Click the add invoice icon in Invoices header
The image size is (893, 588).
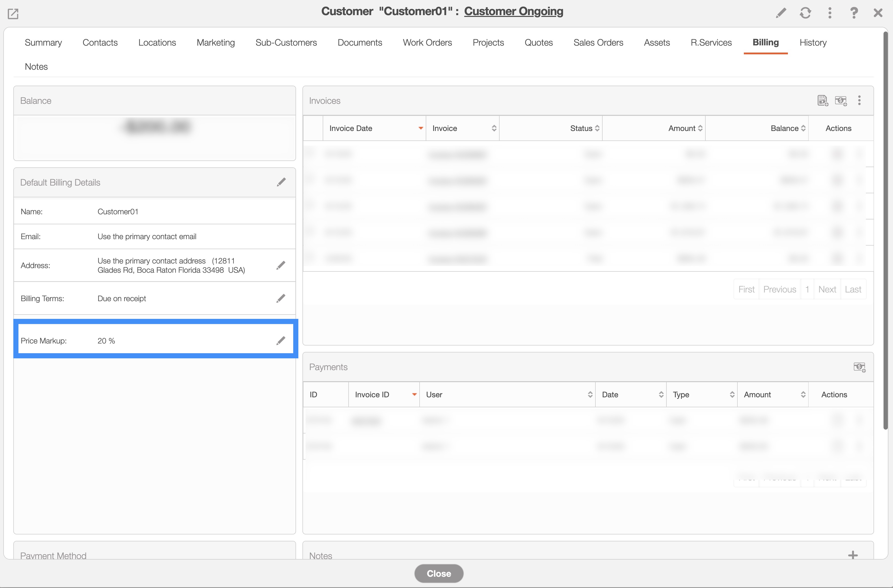[x=823, y=100]
